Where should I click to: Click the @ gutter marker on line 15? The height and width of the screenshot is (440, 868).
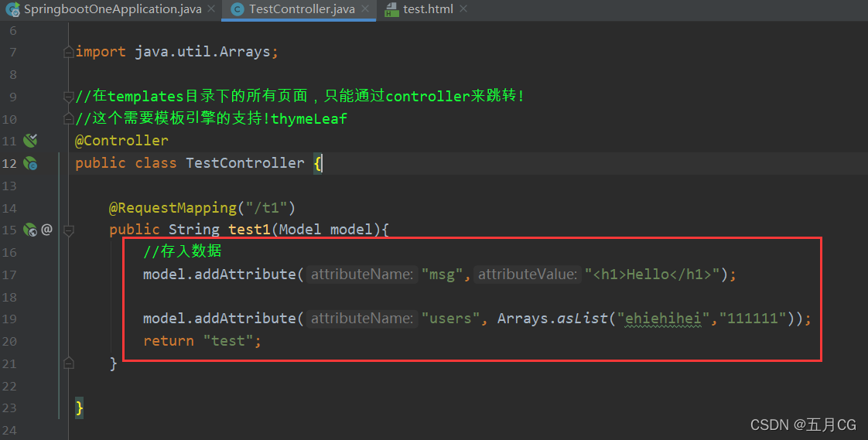[47, 229]
